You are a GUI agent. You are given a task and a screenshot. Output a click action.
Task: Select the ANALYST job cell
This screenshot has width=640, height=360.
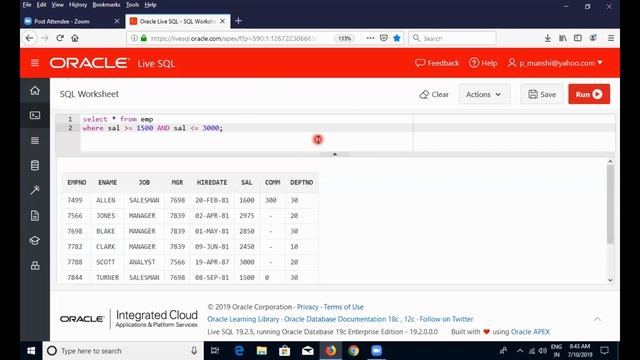point(142,262)
